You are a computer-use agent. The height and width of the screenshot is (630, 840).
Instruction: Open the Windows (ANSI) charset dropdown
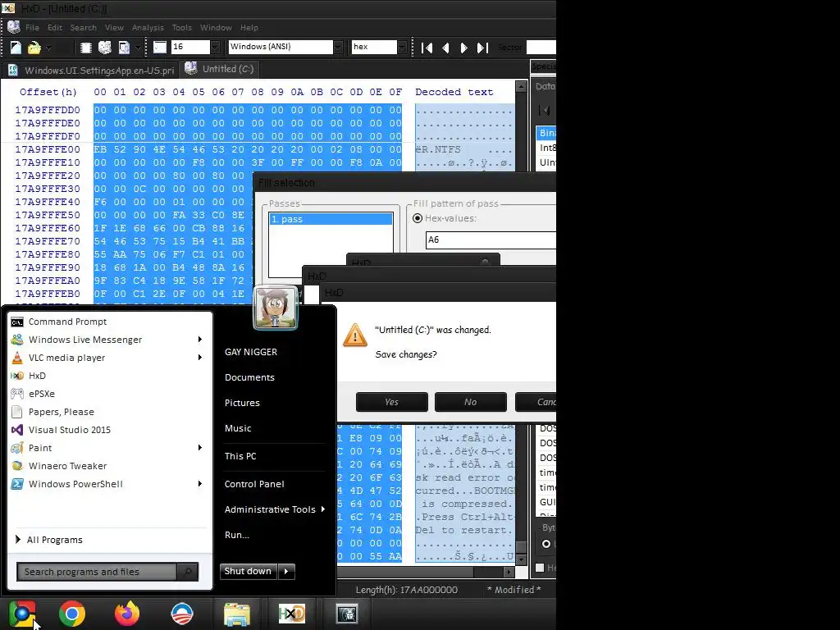click(338, 47)
